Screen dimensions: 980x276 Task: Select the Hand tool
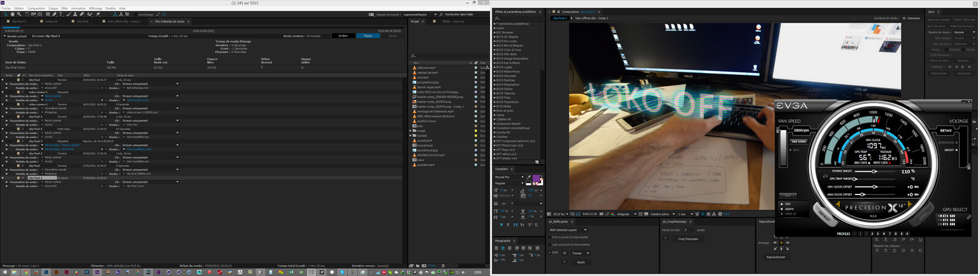click(x=12, y=14)
